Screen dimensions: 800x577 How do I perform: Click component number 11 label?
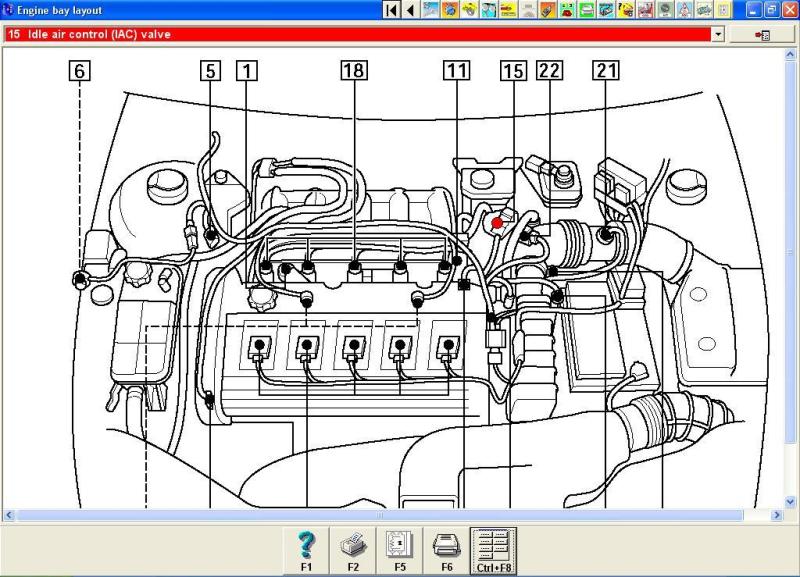click(x=457, y=70)
